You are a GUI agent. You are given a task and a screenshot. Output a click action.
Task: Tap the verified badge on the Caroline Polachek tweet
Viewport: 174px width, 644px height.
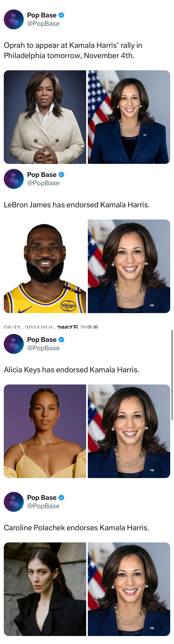click(x=61, y=497)
